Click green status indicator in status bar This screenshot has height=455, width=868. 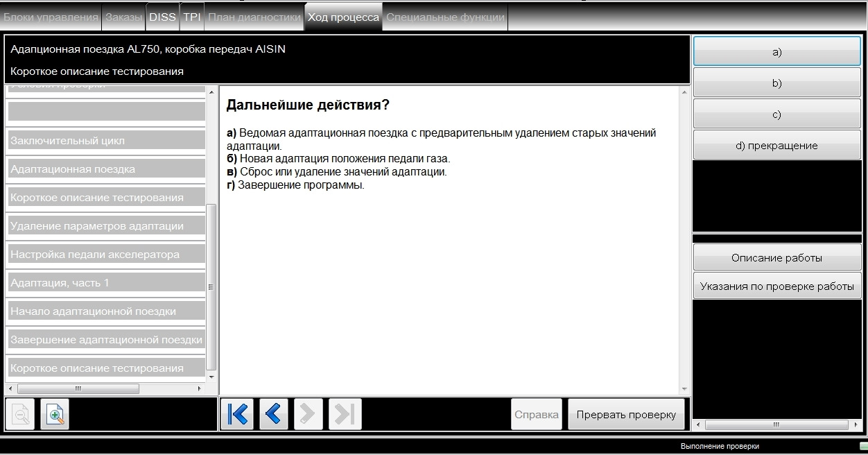[x=863, y=446]
